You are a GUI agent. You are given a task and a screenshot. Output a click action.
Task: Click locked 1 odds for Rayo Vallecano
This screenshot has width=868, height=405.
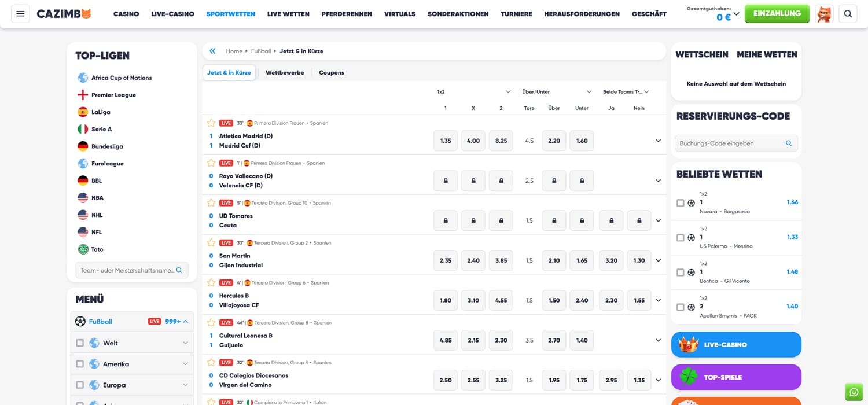[x=446, y=181]
